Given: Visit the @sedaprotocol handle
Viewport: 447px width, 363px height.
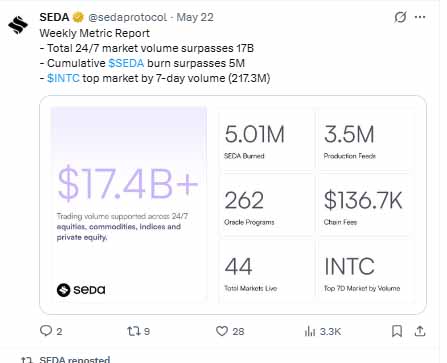Looking at the screenshot, I should pos(127,17).
